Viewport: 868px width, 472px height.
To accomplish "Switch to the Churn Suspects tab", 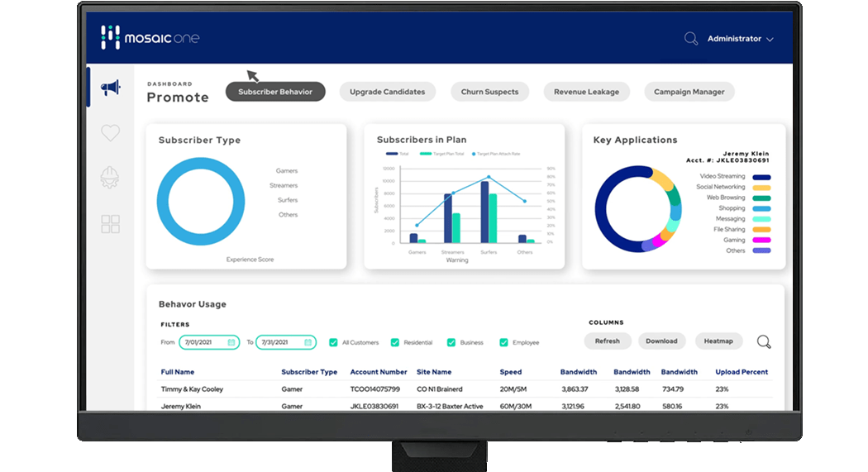I will coord(489,92).
